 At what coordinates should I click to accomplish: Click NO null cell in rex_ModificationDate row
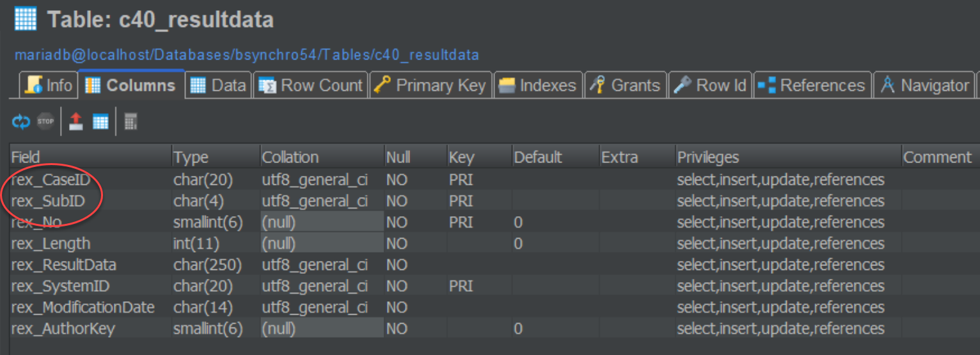point(415,307)
